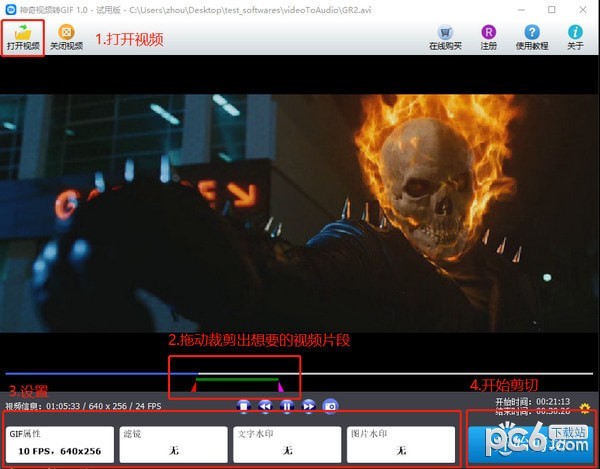The width and height of the screenshot is (600, 469).
Task: Capture a snapshot with the camera icon
Action: click(331, 406)
